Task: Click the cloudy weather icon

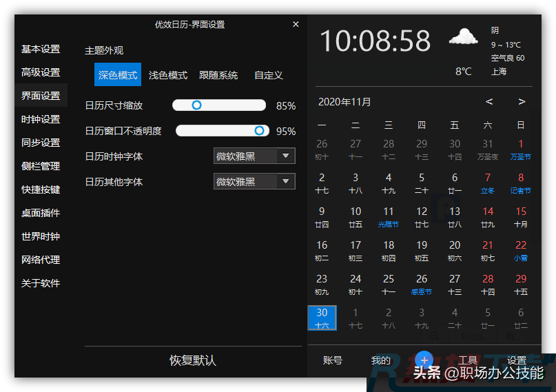Action: click(x=464, y=37)
